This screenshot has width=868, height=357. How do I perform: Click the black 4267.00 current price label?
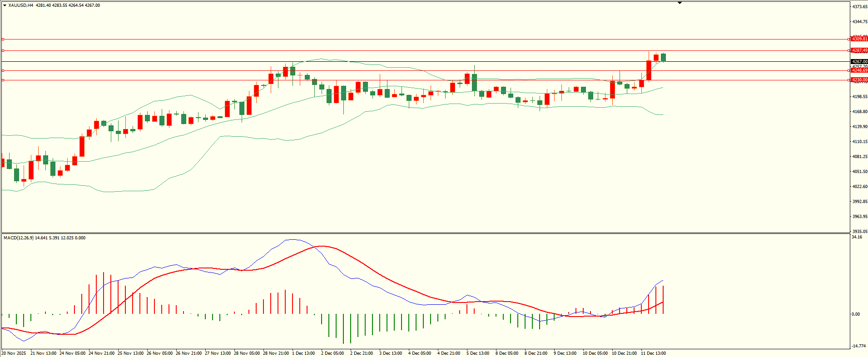(x=859, y=61)
